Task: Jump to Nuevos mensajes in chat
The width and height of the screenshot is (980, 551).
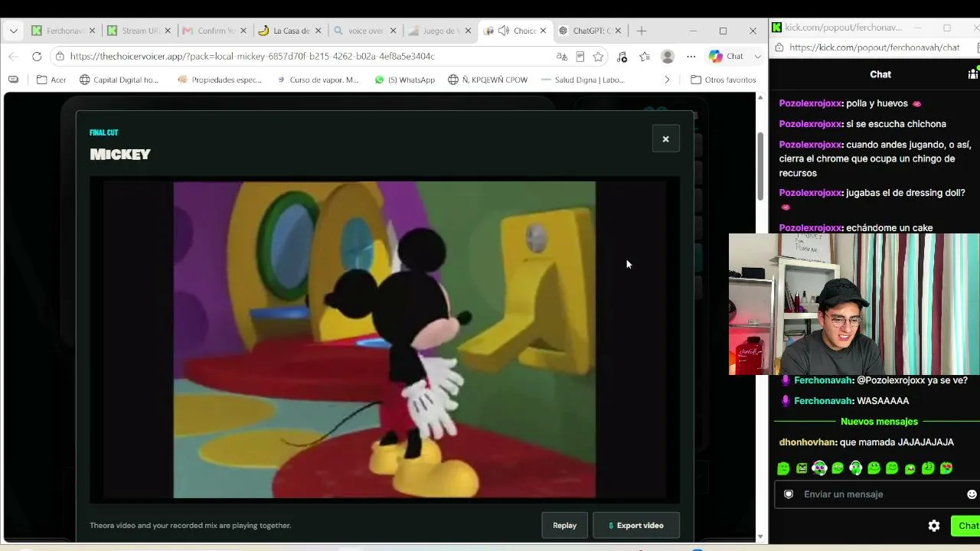Action: (x=879, y=422)
